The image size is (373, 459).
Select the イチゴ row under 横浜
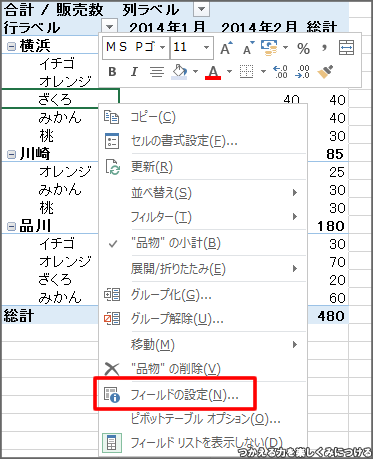[x=57, y=63]
